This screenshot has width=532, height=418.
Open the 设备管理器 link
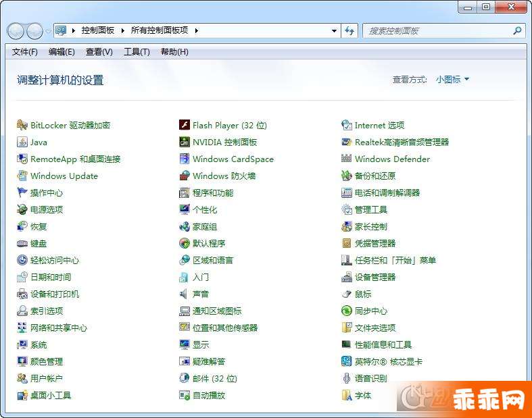point(375,278)
